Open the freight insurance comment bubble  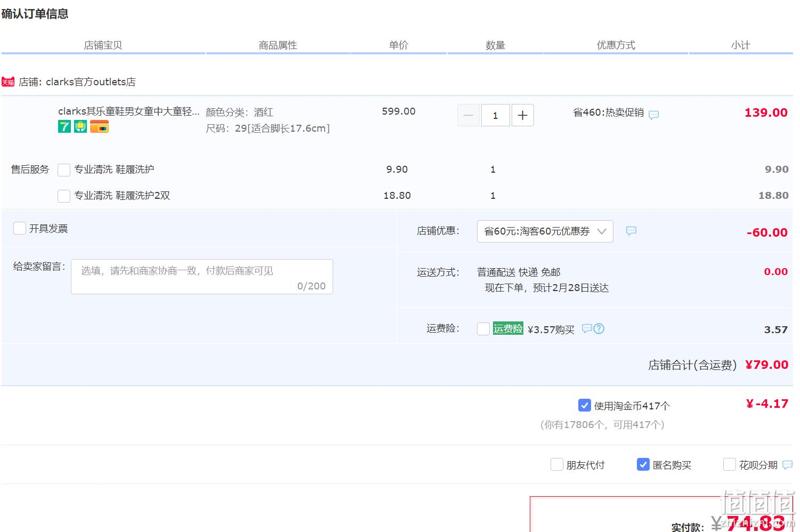click(x=587, y=328)
